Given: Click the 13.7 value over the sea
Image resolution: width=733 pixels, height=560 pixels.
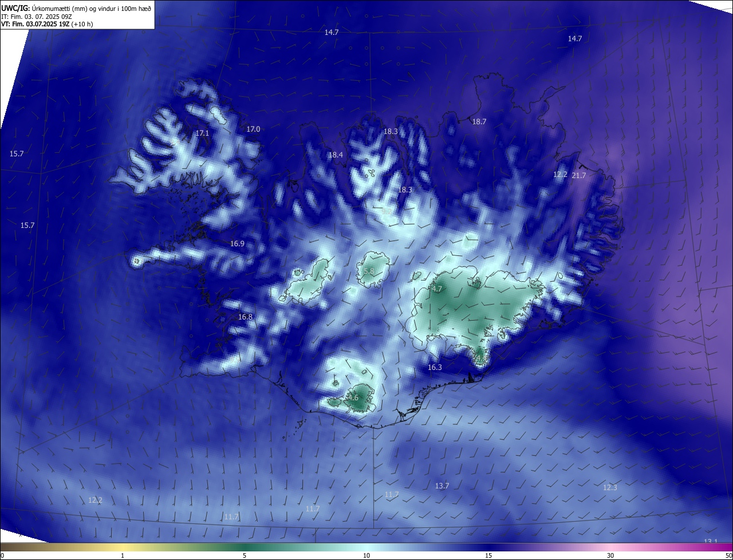Looking at the screenshot, I should [442, 486].
